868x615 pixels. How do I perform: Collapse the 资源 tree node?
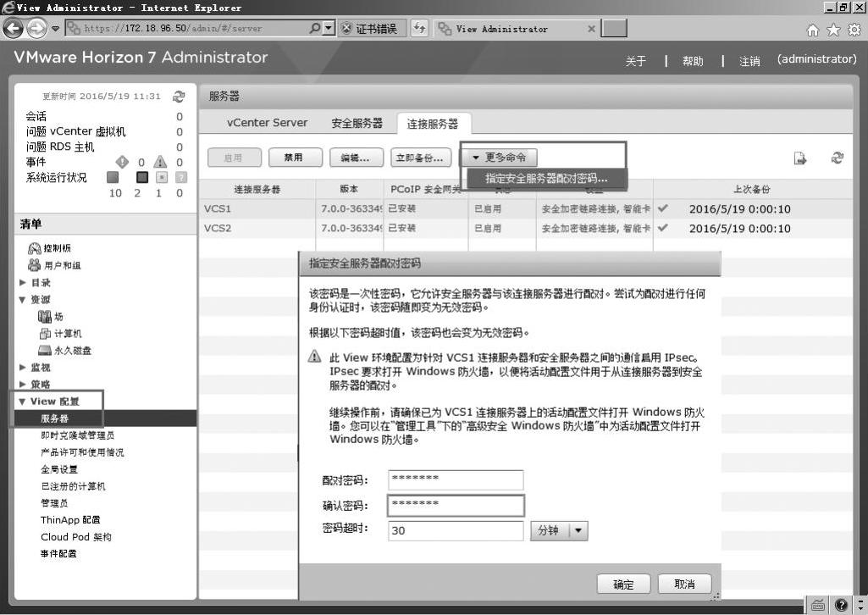23,300
